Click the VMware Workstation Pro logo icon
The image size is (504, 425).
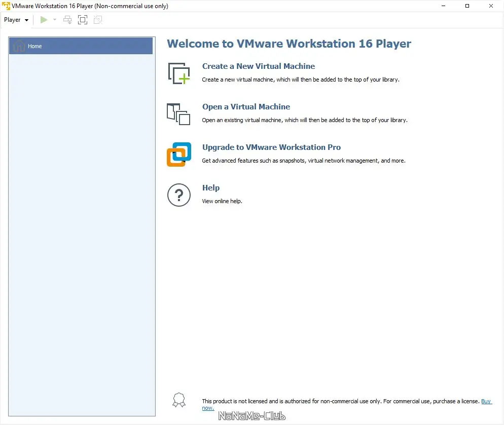coord(178,154)
